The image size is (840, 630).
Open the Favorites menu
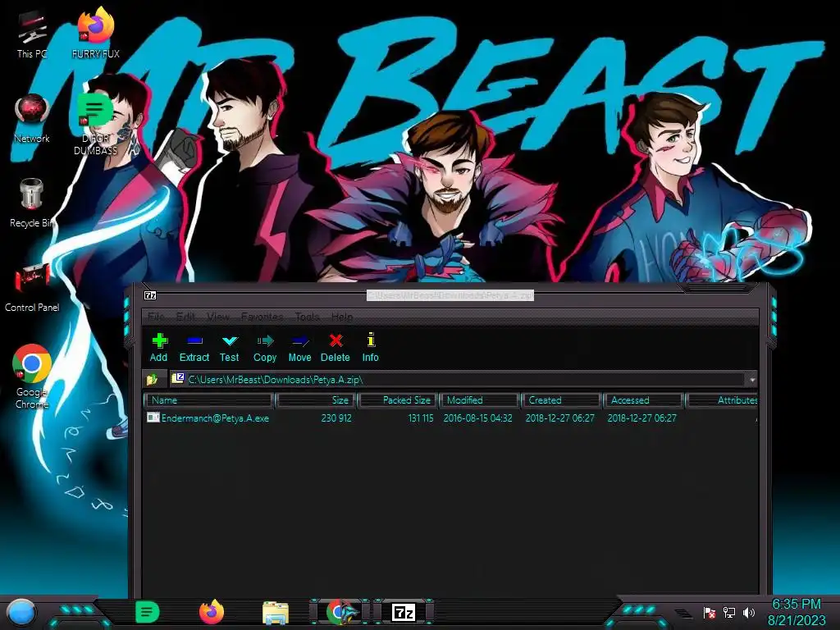[262, 317]
